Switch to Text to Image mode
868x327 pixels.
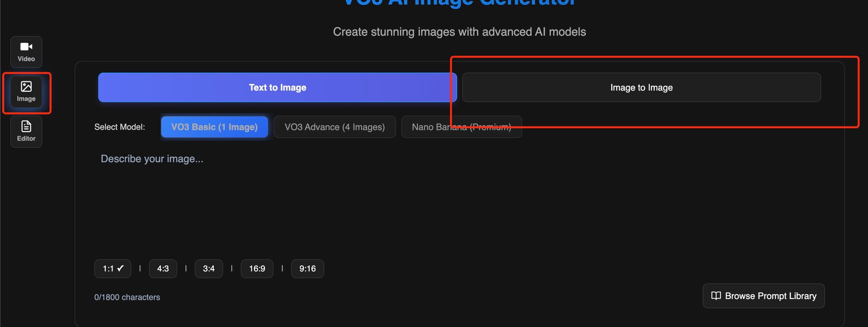[x=277, y=87]
